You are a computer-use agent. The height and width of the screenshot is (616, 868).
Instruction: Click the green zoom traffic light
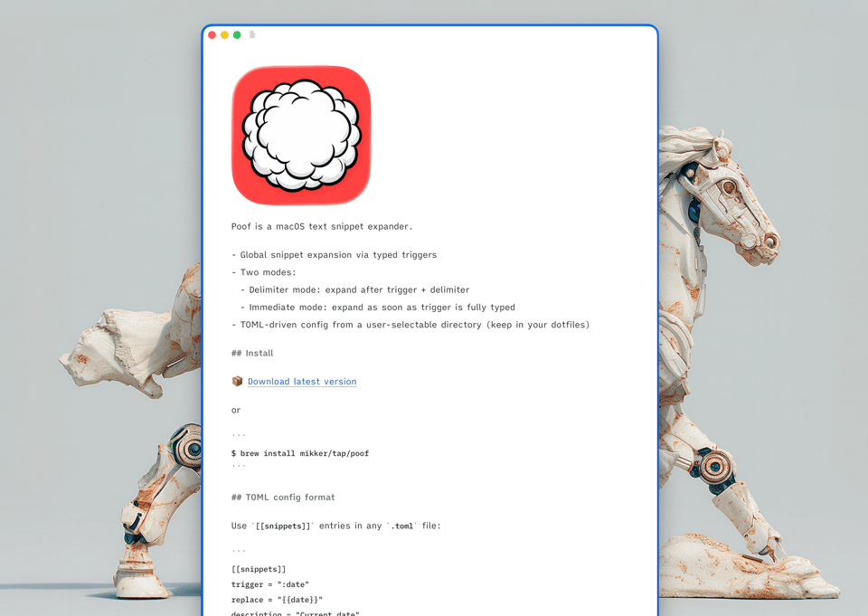pos(235,34)
